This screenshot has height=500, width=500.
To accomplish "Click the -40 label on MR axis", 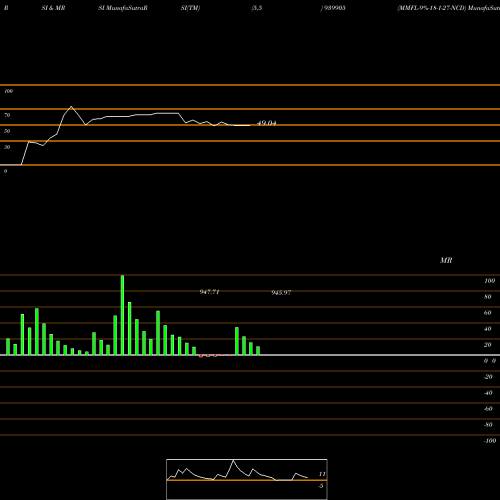I will click(x=488, y=393).
